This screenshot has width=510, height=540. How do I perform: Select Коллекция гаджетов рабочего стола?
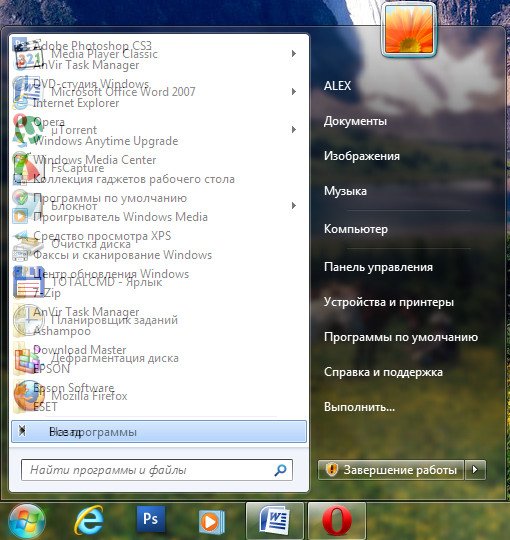tap(134, 179)
